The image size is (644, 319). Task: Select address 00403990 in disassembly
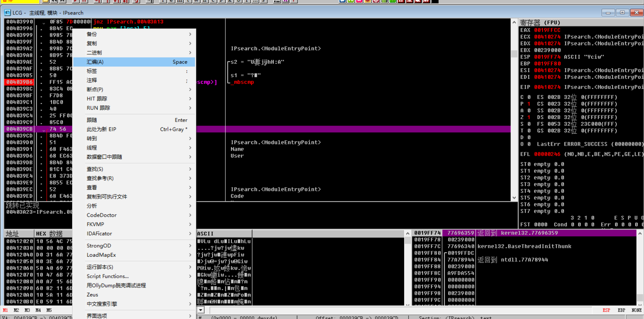[x=19, y=22]
